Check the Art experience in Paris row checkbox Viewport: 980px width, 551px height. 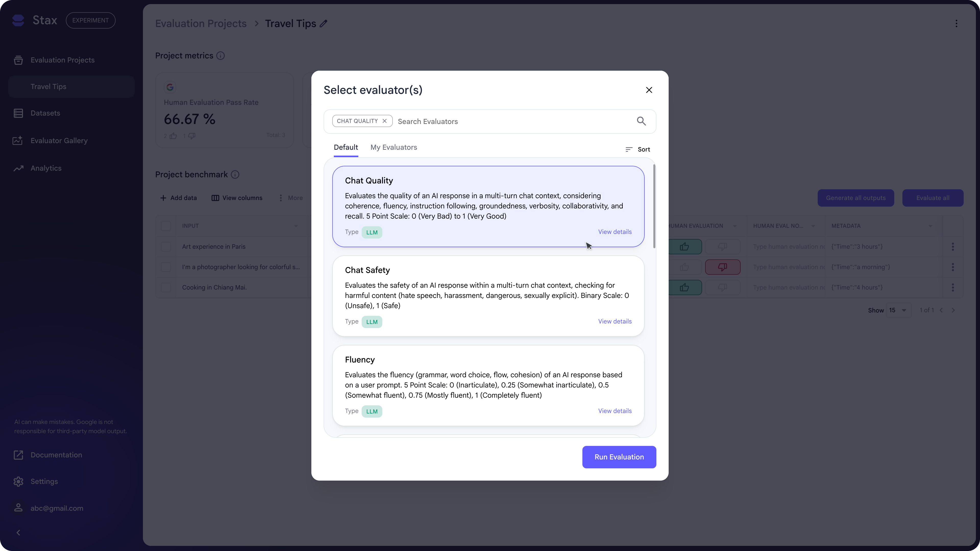[166, 247]
